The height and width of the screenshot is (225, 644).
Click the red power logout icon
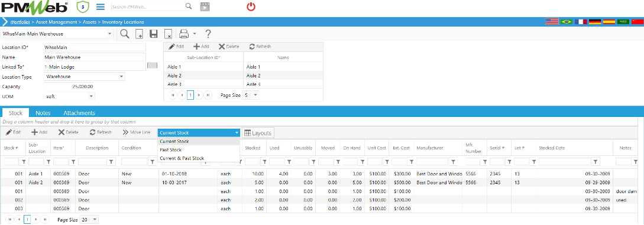pos(251,7)
